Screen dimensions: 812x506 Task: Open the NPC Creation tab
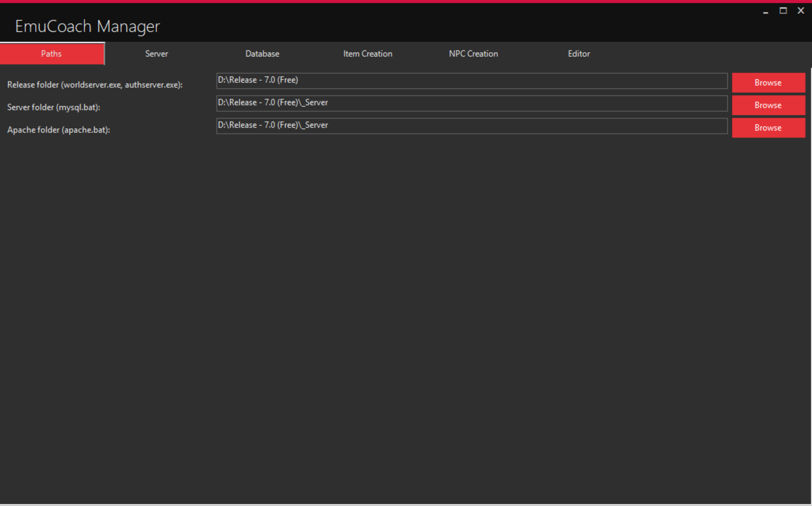[x=473, y=54]
